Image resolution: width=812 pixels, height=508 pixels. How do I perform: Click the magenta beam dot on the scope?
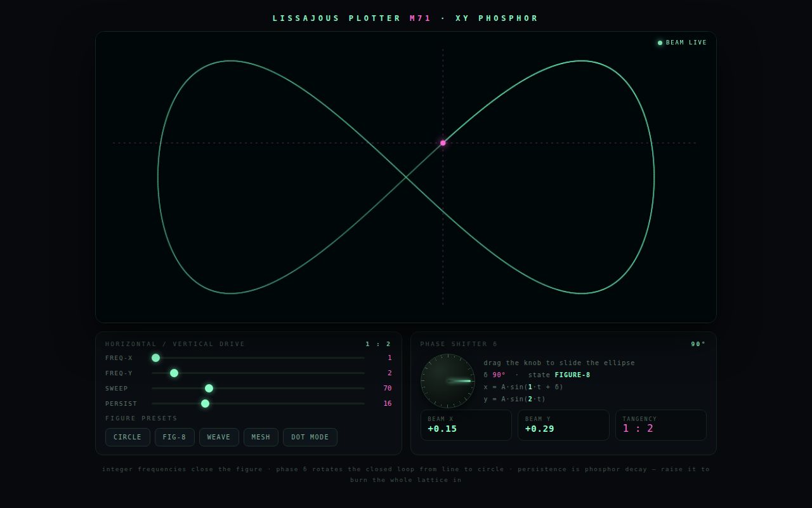(x=443, y=143)
